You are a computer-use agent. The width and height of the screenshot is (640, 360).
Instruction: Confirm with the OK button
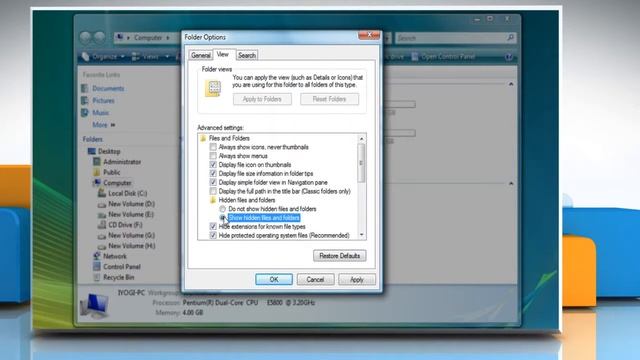(x=274, y=280)
